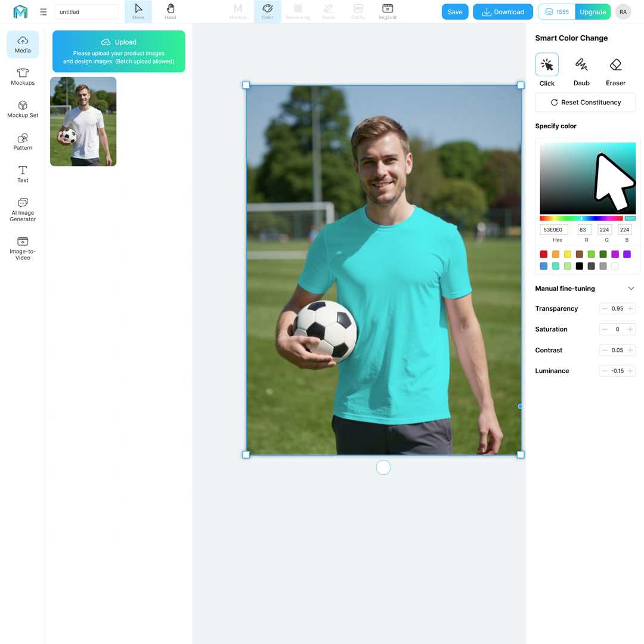Screen dimensions: 644x644
Task: Pick the purple color swatch
Action: click(x=627, y=254)
